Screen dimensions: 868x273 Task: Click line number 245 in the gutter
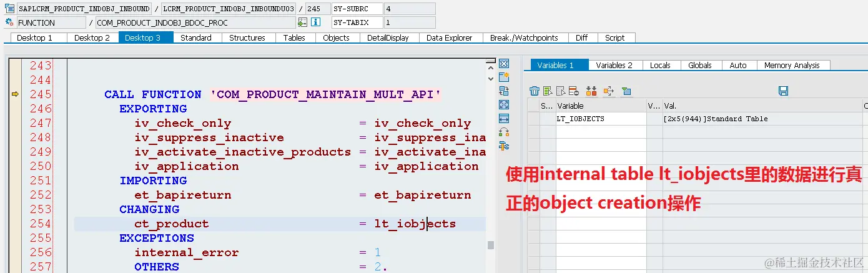pos(41,94)
